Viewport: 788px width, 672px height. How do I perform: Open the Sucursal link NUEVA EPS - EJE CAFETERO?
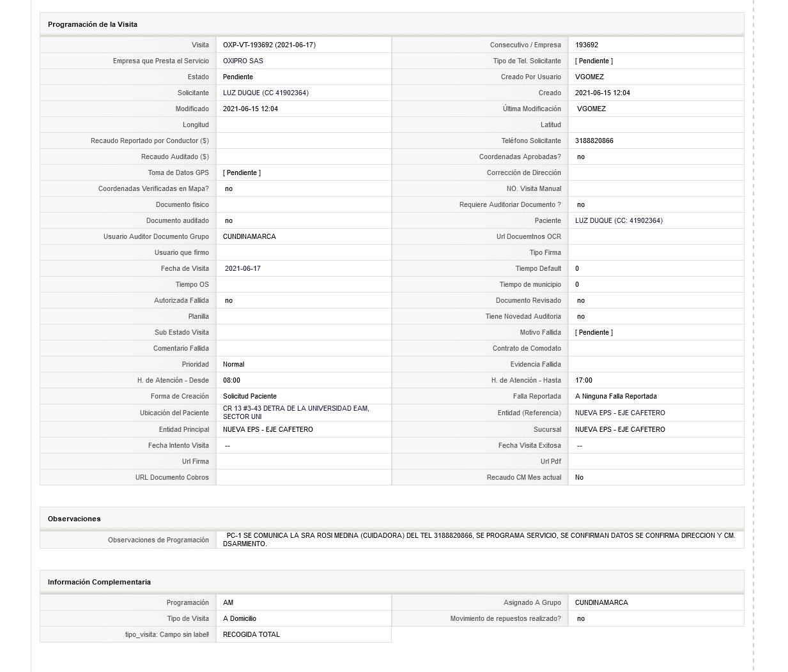(620, 429)
